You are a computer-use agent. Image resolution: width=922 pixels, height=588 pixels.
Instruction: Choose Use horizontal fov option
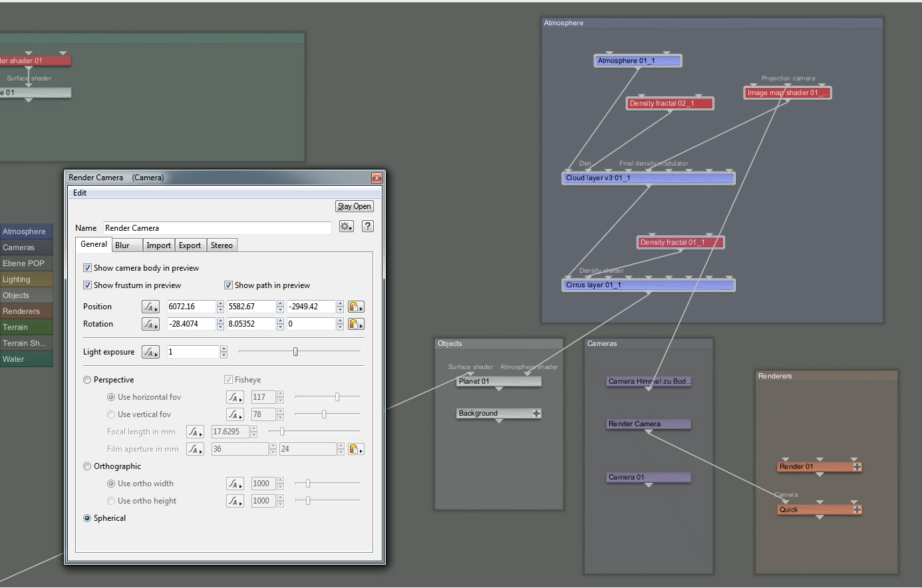tap(111, 397)
